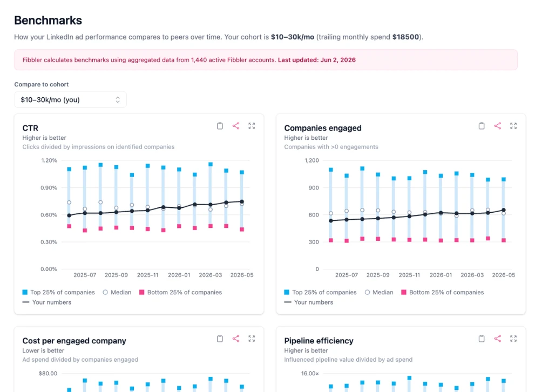Click the $18500 trailing monthly spend value
The image size is (542, 392).
point(405,37)
